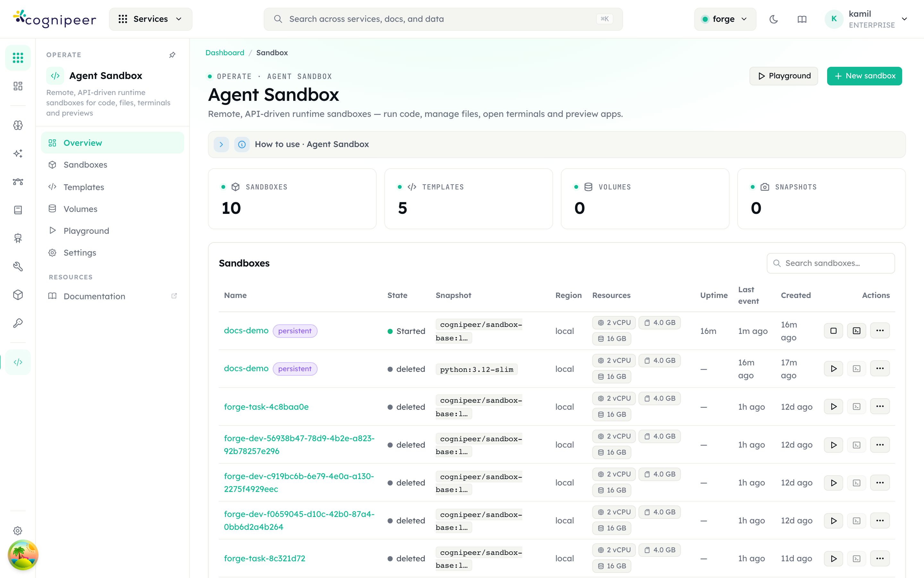
Task: Open Settings in sidebar
Action: pyautogui.click(x=113, y=253)
